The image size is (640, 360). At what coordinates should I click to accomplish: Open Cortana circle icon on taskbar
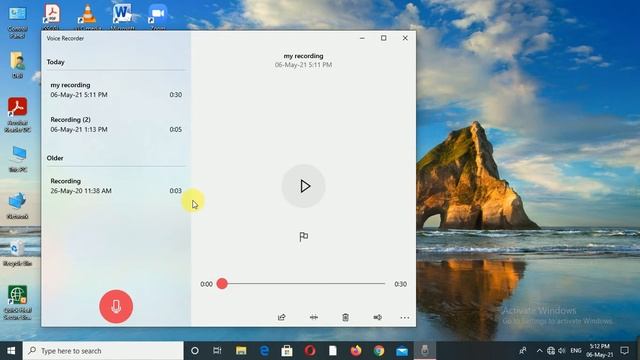(x=195, y=351)
